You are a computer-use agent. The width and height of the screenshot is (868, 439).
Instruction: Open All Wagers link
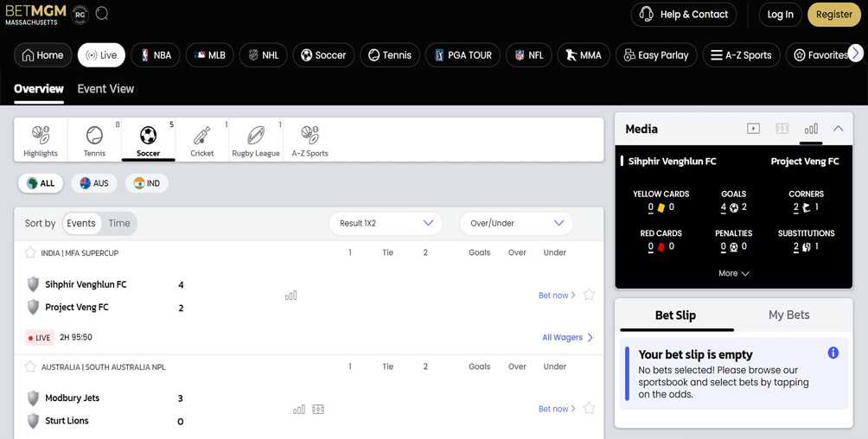click(567, 337)
